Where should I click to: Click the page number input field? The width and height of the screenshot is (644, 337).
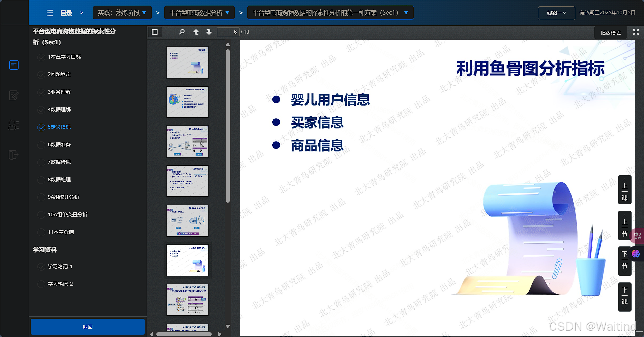[x=228, y=32]
